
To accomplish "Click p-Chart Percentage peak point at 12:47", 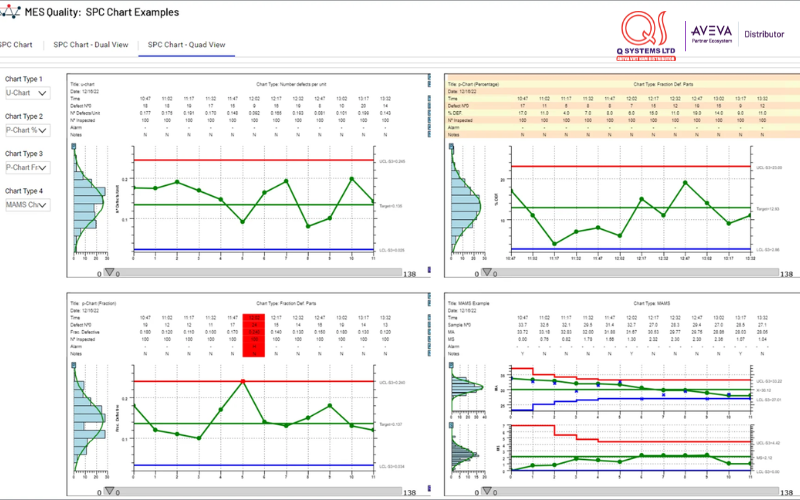I will (x=685, y=183).
